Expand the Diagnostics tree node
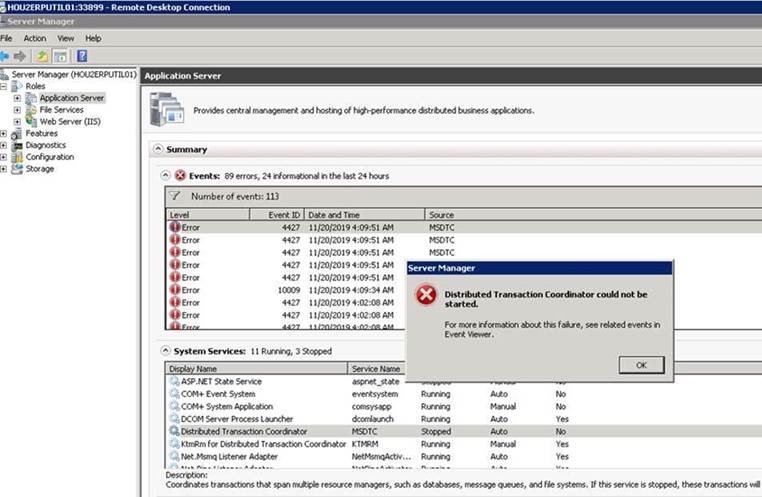The height and width of the screenshot is (497, 762). pos(3,145)
